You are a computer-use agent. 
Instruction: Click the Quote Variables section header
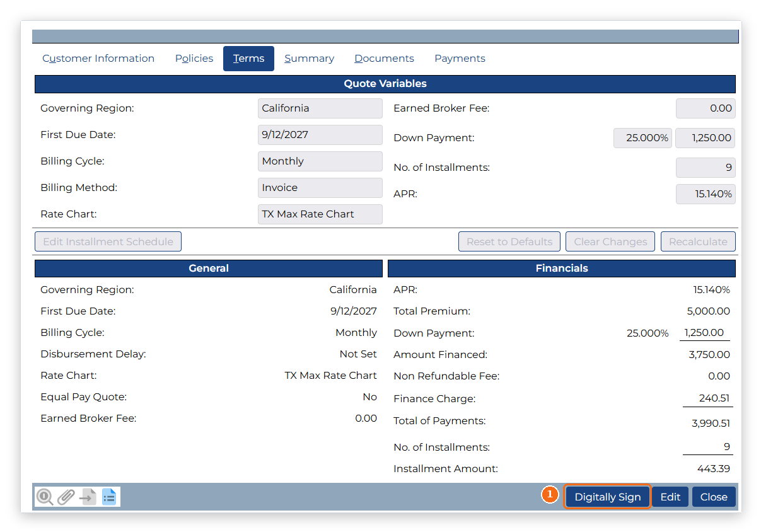[385, 84]
